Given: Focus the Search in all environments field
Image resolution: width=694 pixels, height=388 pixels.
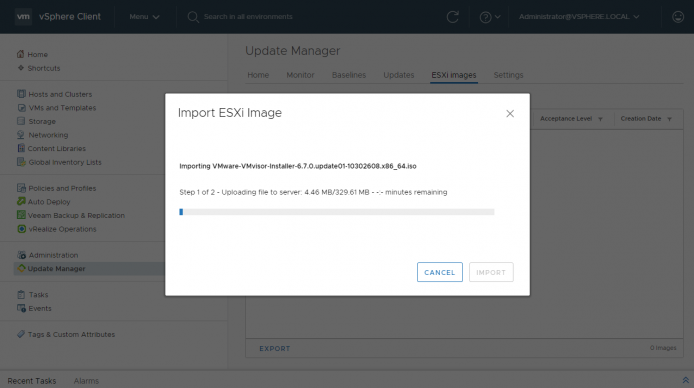Looking at the screenshot, I should click(248, 17).
